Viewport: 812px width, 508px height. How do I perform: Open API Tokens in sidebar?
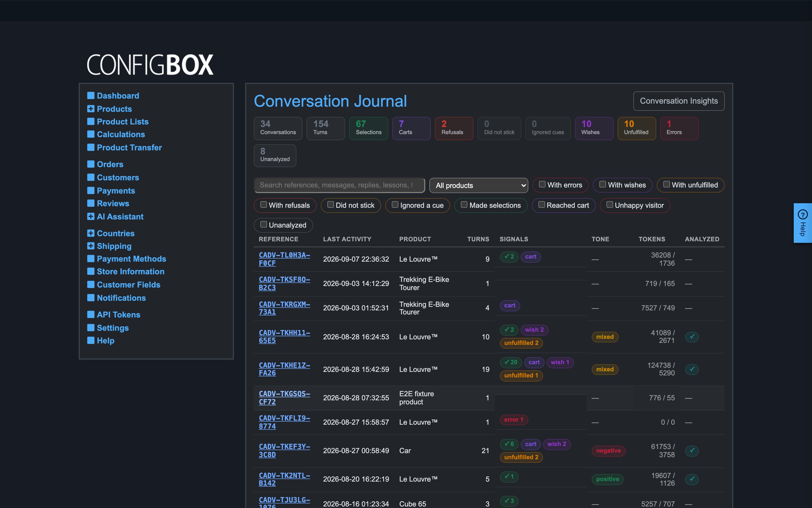coord(119,315)
